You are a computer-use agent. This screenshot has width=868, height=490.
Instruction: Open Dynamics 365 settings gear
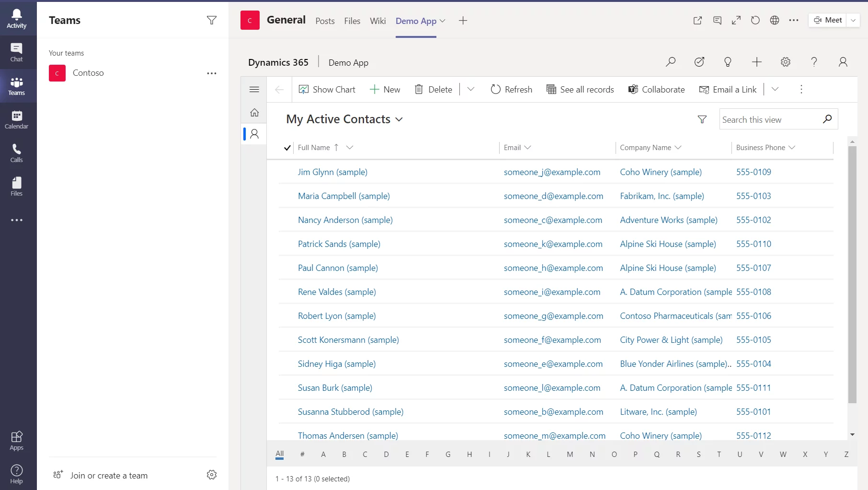coord(786,62)
